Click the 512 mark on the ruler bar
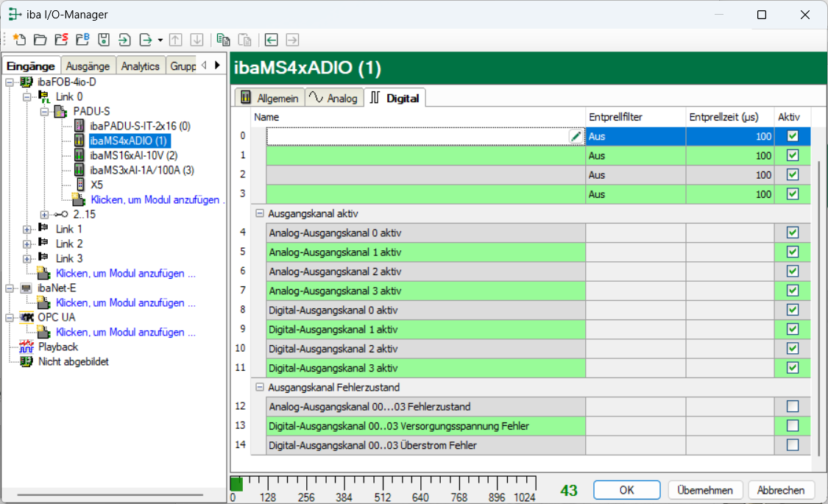Viewport: 828px width, 504px height. [x=382, y=486]
